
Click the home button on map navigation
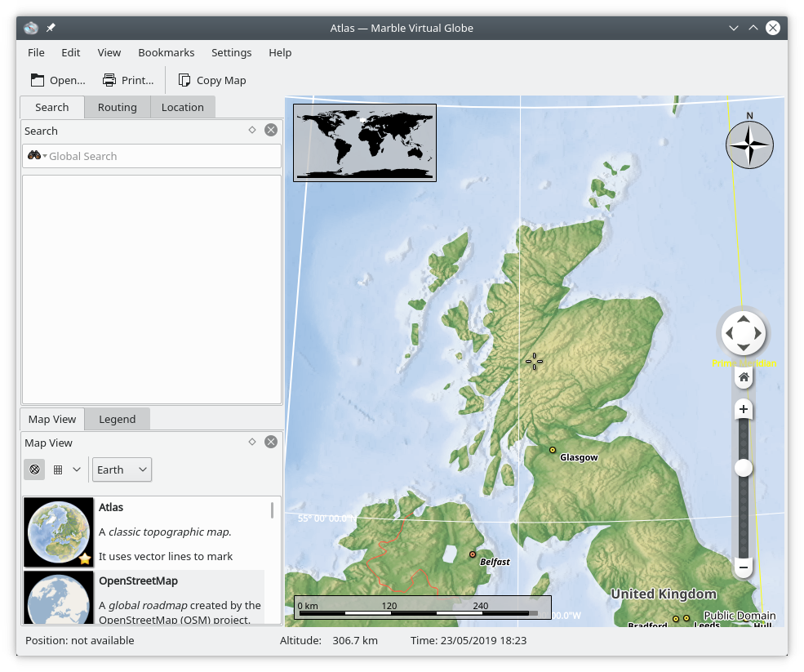point(743,377)
